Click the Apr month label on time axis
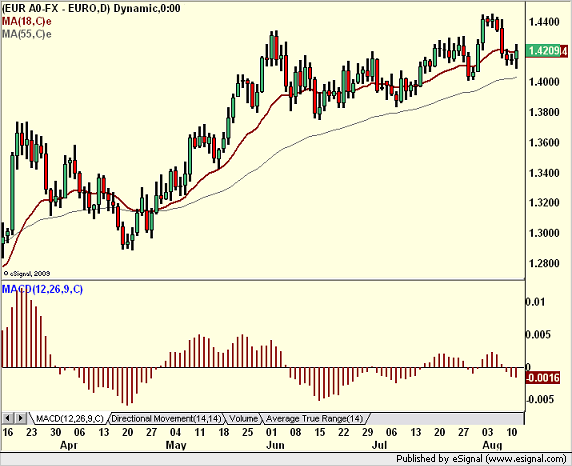The image size is (572, 466). pos(69,446)
